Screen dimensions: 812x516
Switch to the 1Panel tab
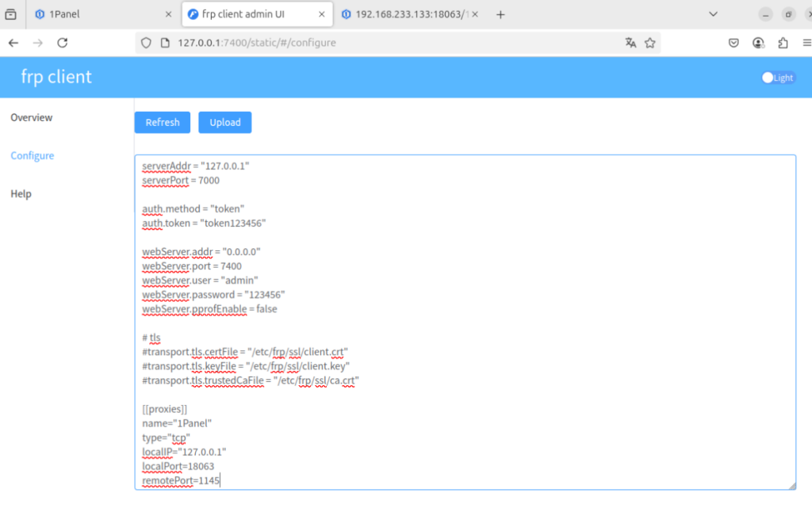tap(101, 14)
